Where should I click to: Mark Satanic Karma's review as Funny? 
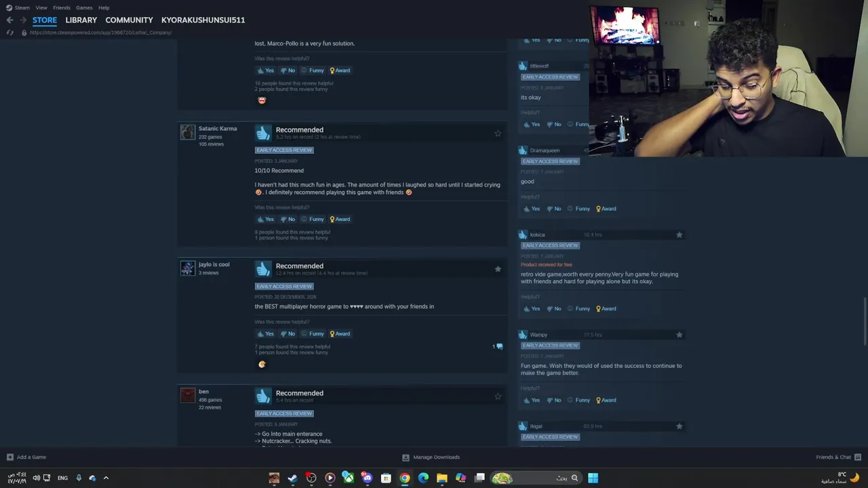pyautogui.click(x=313, y=219)
